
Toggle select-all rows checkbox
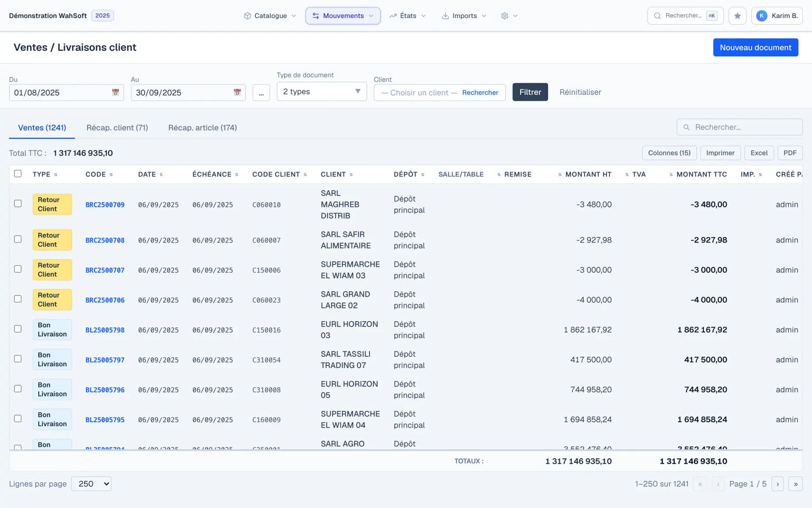coord(18,174)
